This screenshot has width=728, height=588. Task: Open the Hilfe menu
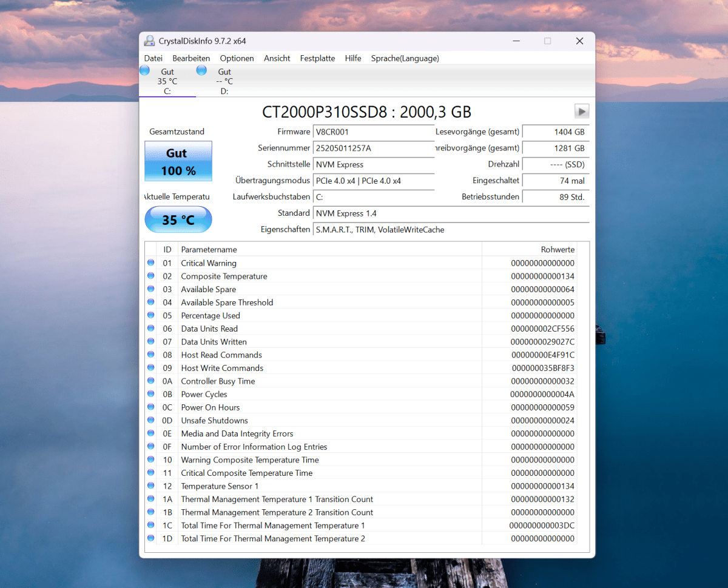(352, 58)
